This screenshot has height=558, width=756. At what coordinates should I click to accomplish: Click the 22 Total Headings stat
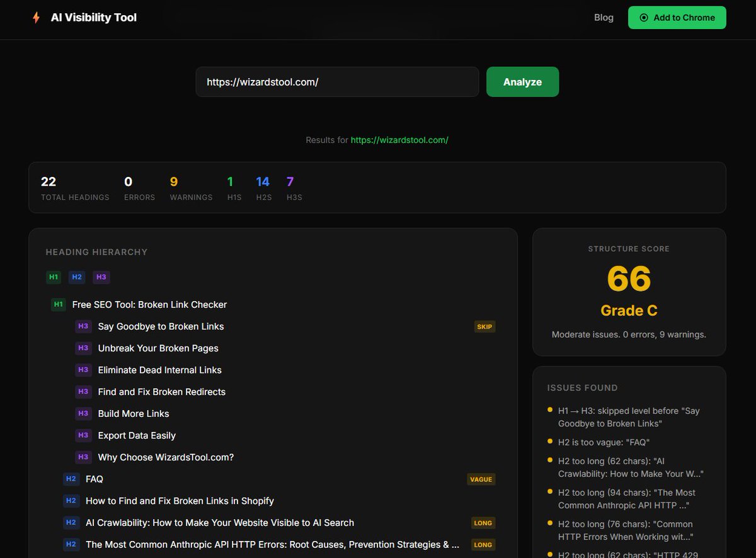[75, 188]
